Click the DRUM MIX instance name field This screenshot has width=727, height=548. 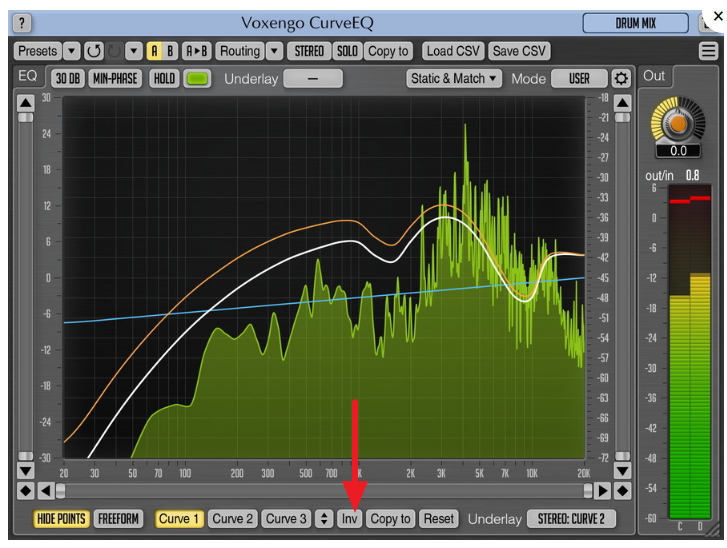coord(635,23)
